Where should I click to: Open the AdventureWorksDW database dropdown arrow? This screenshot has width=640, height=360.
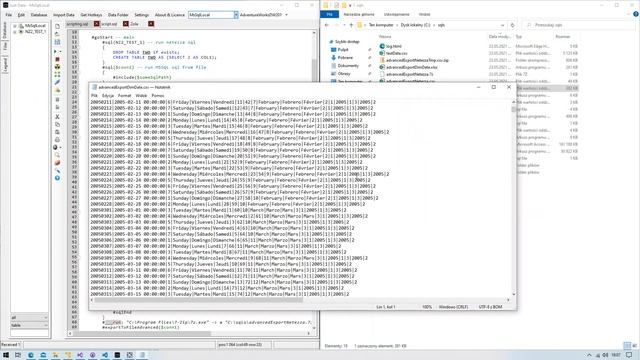point(286,15)
